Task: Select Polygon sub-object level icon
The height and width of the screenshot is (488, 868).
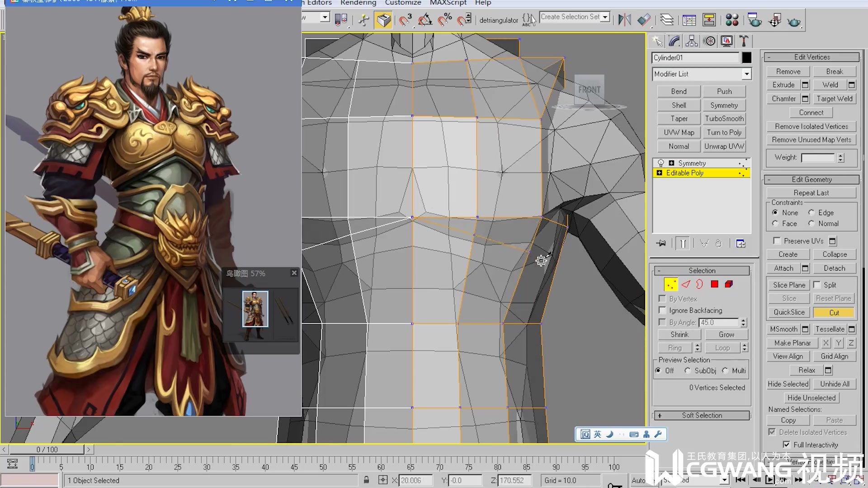Action: [x=714, y=284]
